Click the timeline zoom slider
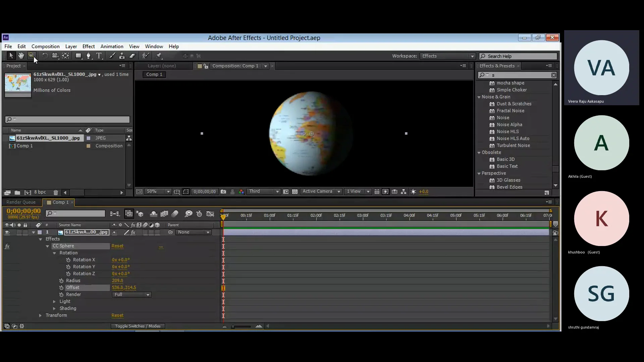 [241, 326]
